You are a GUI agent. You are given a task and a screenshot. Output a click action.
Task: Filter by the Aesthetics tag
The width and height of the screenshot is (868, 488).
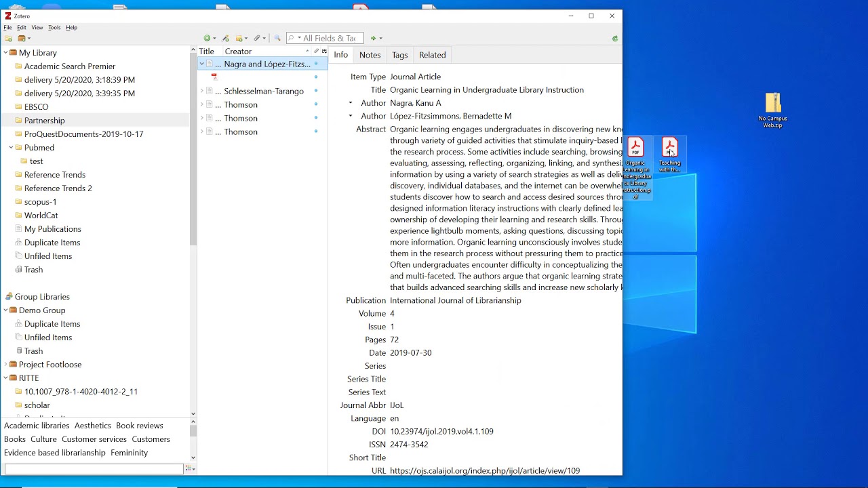click(93, 426)
